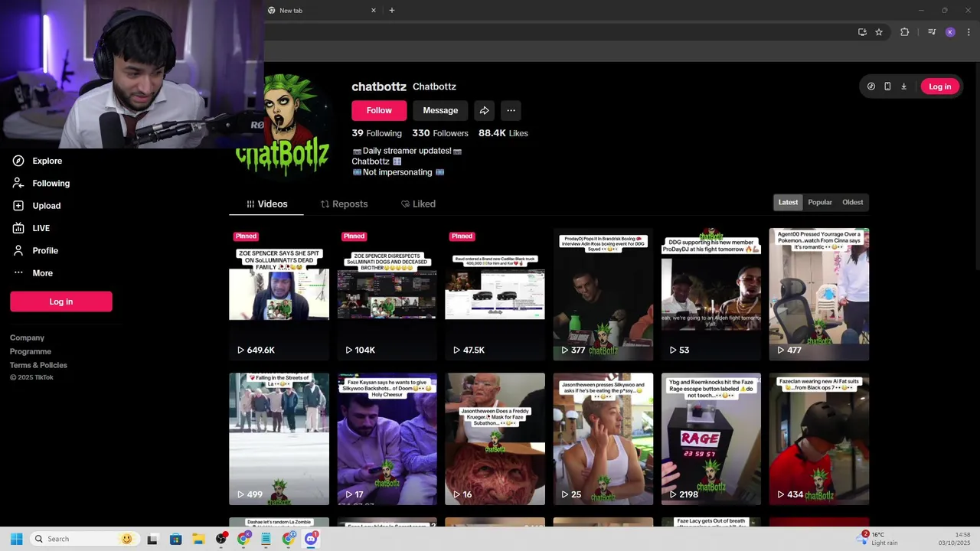The width and height of the screenshot is (980, 551).
Task: Open Discord from taskbar
Action: [x=311, y=539]
